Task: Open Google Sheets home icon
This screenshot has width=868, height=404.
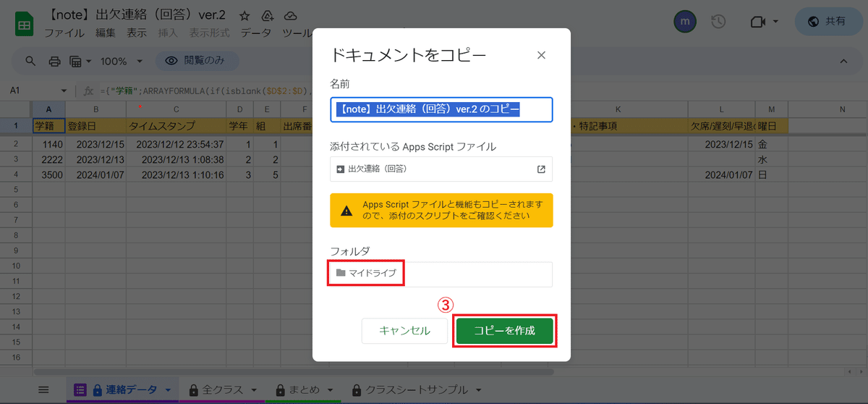Action: coord(24,24)
